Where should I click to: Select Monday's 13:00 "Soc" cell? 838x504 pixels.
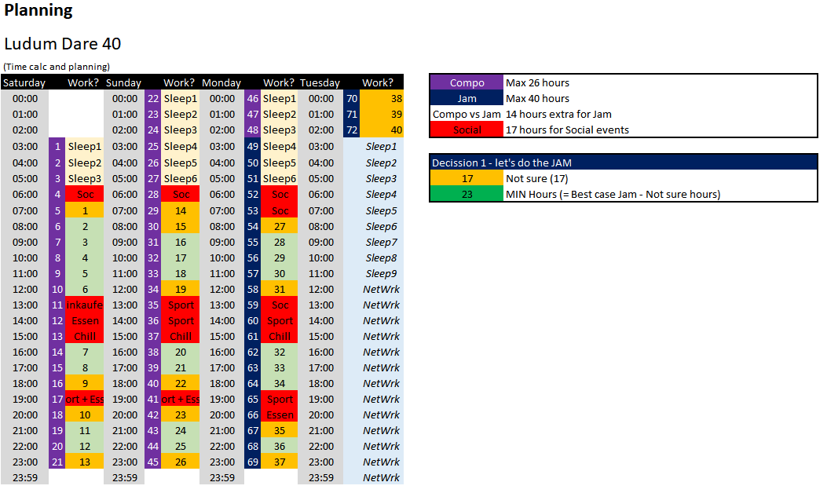click(x=280, y=305)
